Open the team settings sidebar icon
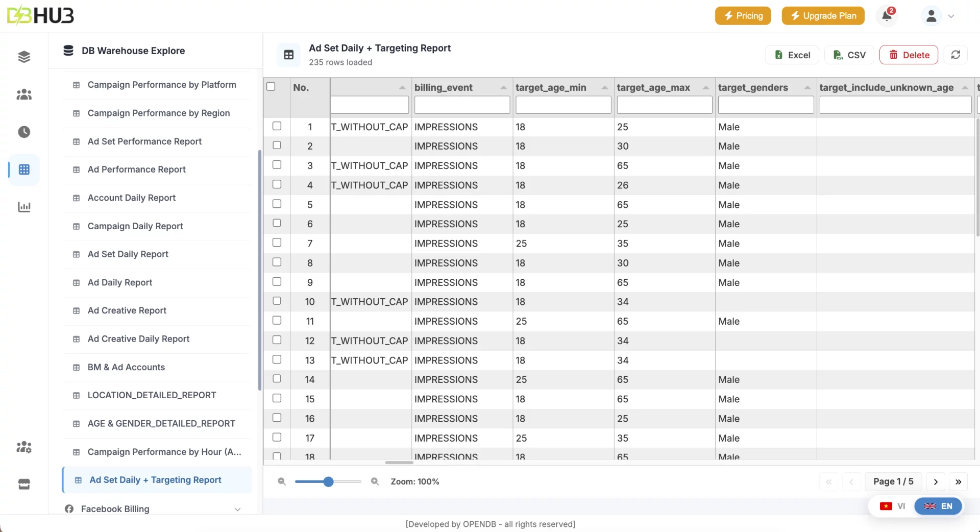 coord(24,447)
